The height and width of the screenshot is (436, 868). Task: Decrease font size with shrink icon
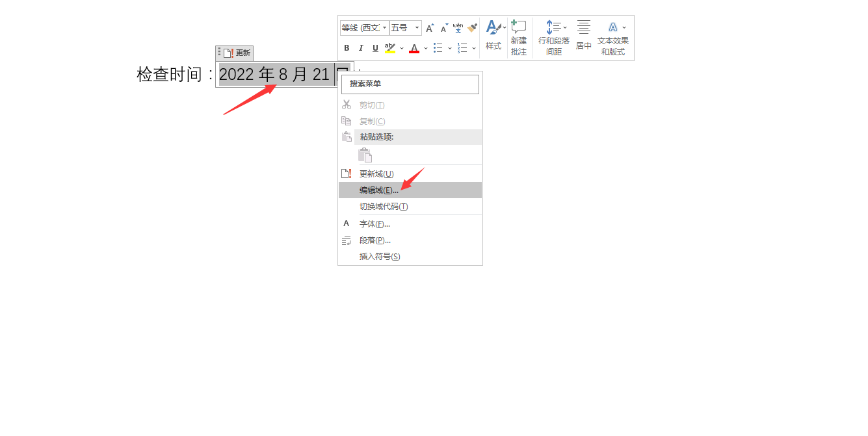coord(444,28)
